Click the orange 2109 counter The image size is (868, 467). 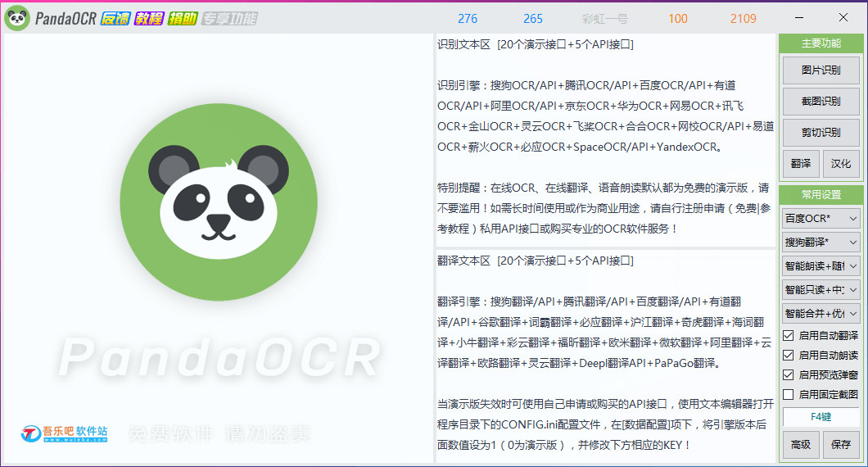coord(743,19)
